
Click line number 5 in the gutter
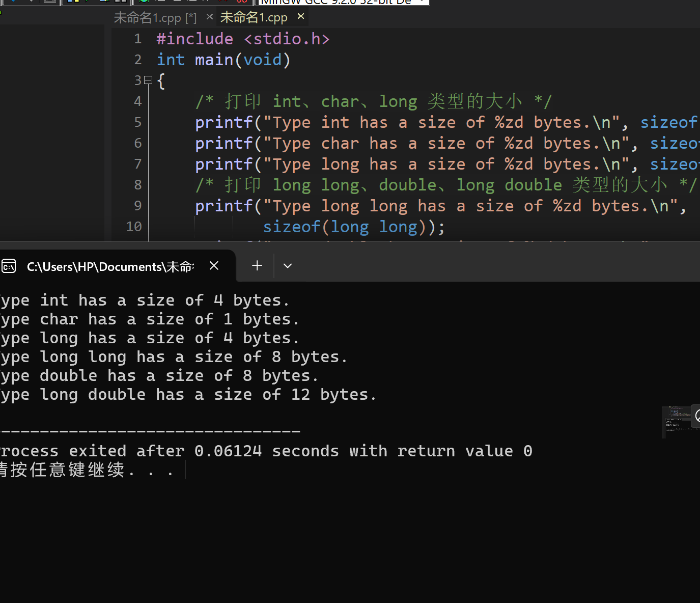coord(137,123)
